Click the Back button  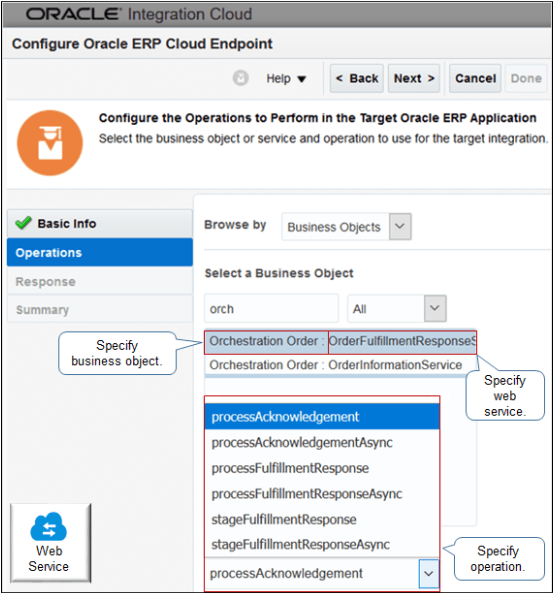click(x=357, y=78)
